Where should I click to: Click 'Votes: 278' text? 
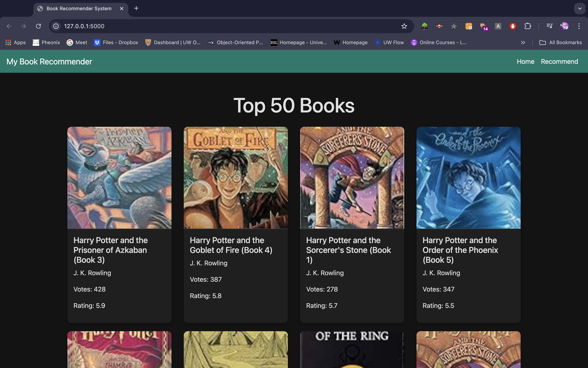(x=322, y=289)
